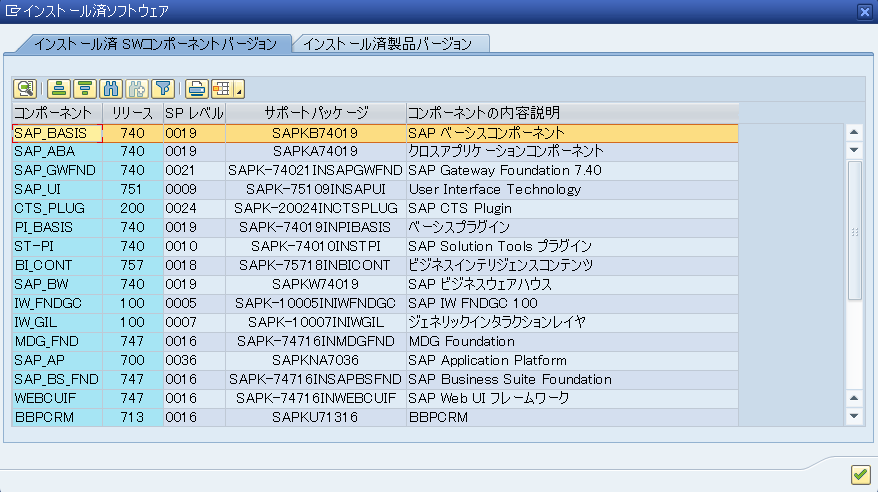
Task: Click the Sort ascending toolbar icon
Action: tap(58, 88)
